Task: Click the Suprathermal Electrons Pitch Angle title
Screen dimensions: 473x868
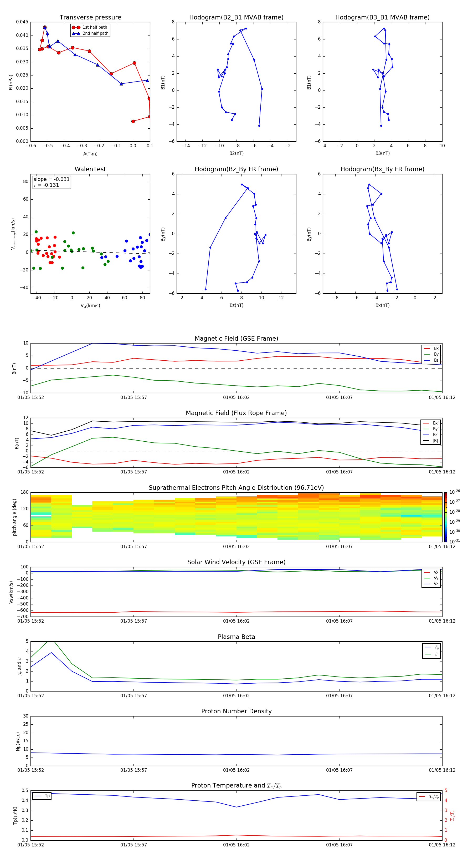Action: (236, 488)
